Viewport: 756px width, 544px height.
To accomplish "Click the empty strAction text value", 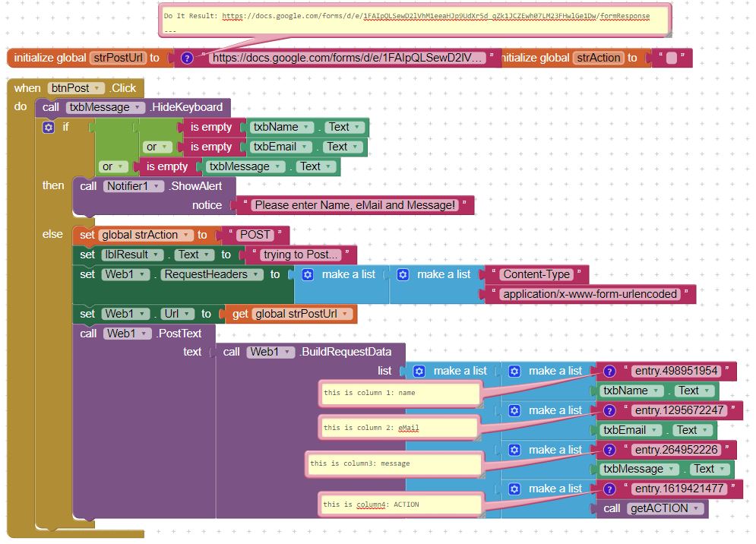I will [672, 58].
